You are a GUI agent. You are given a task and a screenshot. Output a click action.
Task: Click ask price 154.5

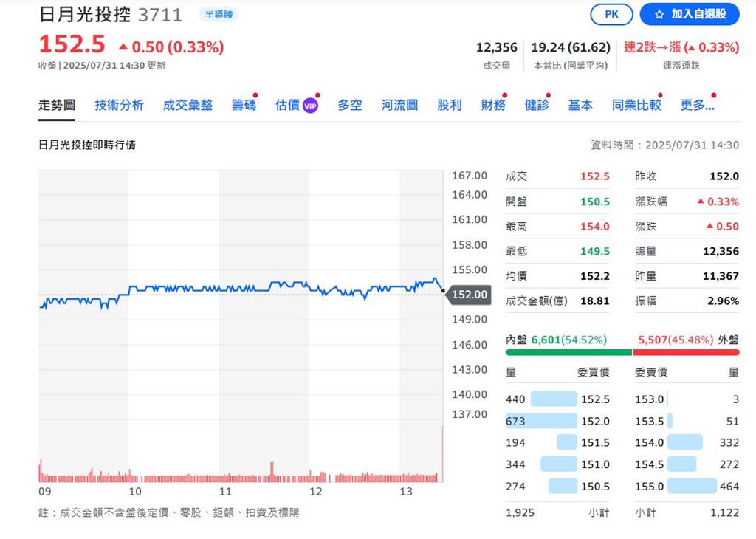650,464
